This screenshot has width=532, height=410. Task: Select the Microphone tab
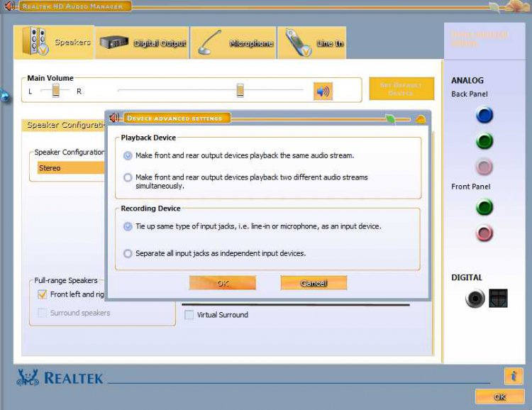point(233,43)
